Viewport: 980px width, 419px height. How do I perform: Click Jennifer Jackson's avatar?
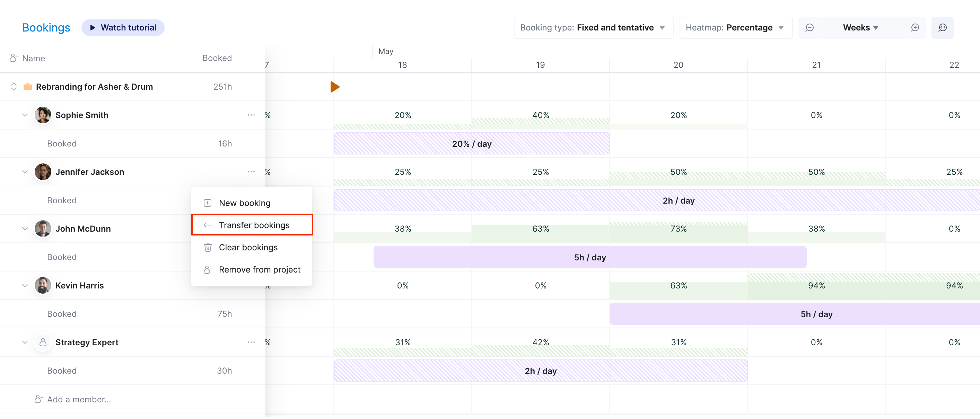tap(43, 172)
